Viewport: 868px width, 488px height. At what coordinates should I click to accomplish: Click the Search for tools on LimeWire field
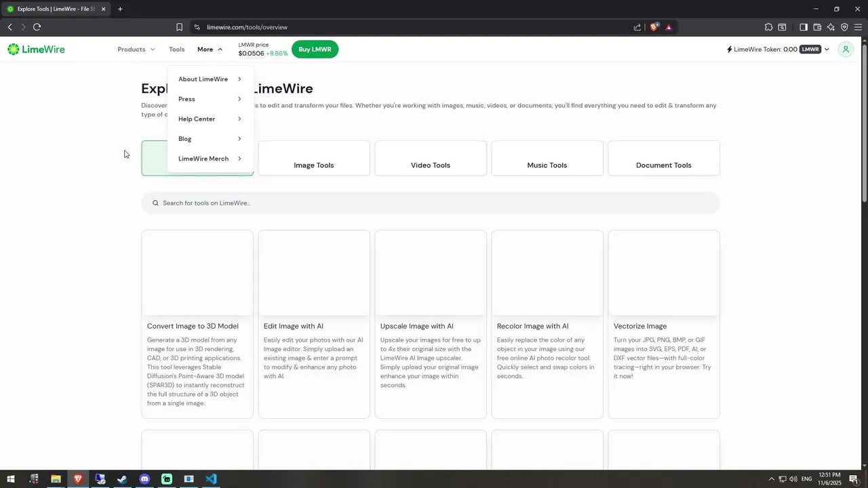431,203
